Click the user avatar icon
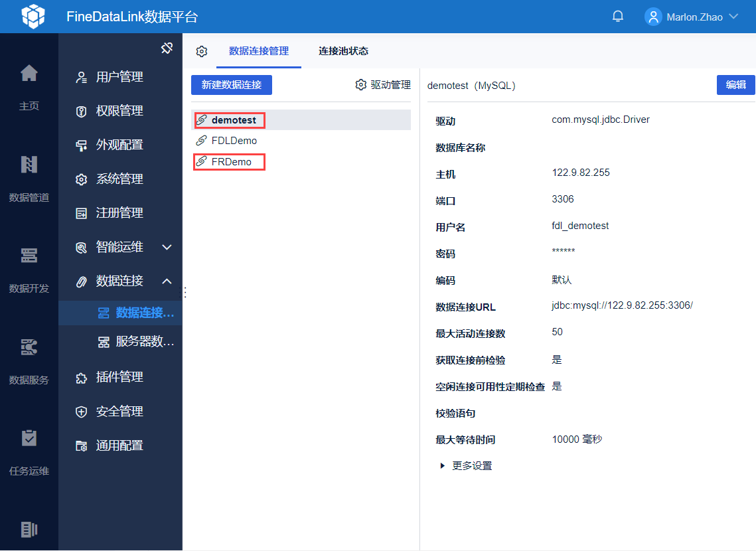Screen dimensions: 756x551 click(653, 17)
